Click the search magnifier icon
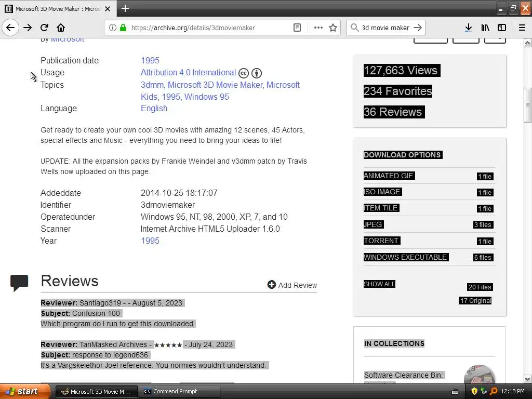The height and width of the screenshot is (399, 532). [x=354, y=28]
